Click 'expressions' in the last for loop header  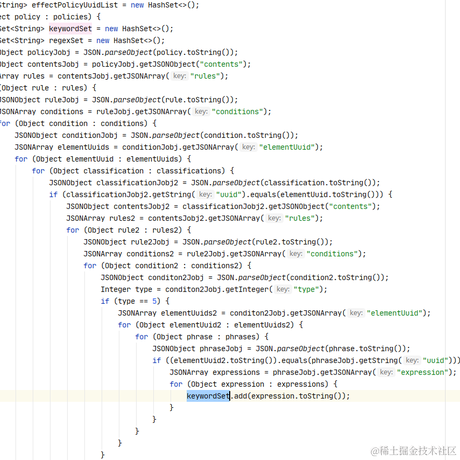click(x=300, y=384)
